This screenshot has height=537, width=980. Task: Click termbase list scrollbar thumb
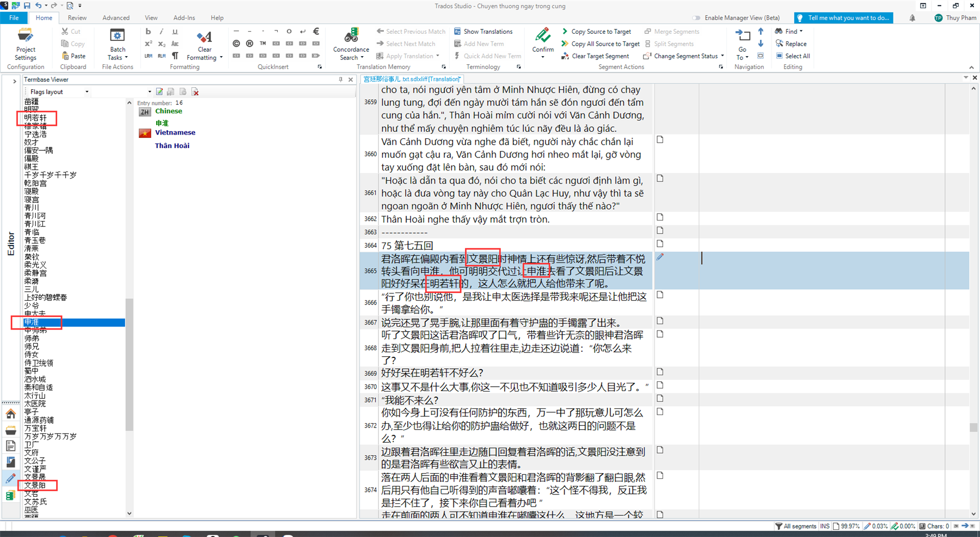(x=129, y=365)
